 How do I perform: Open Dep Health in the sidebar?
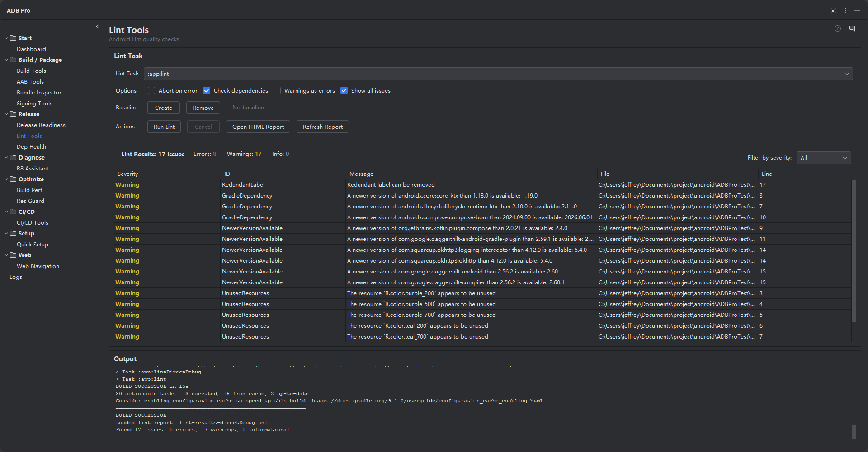(x=31, y=146)
